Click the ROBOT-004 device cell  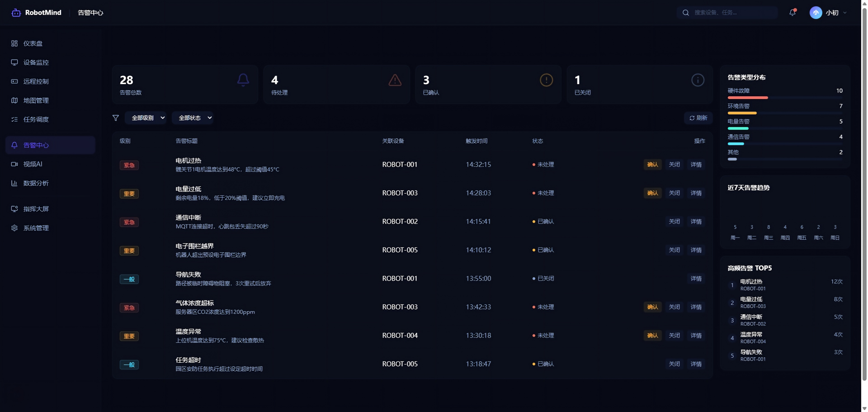(x=400, y=336)
